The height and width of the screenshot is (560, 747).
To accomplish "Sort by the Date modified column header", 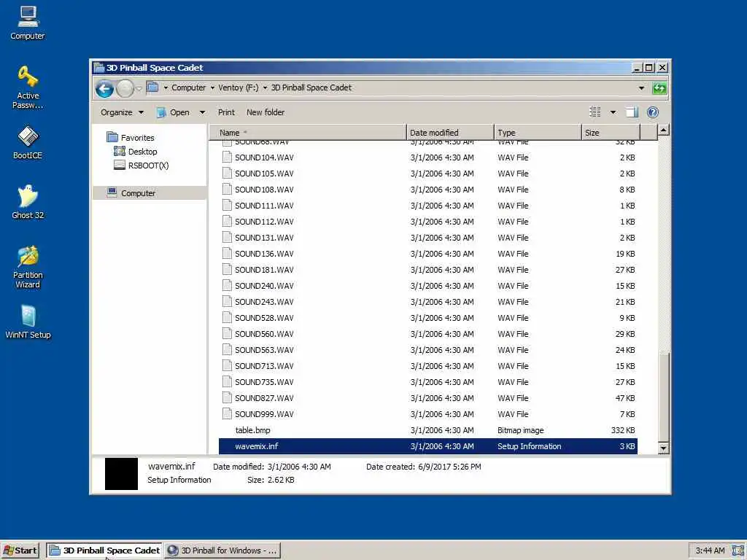I will pyautogui.click(x=450, y=133).
